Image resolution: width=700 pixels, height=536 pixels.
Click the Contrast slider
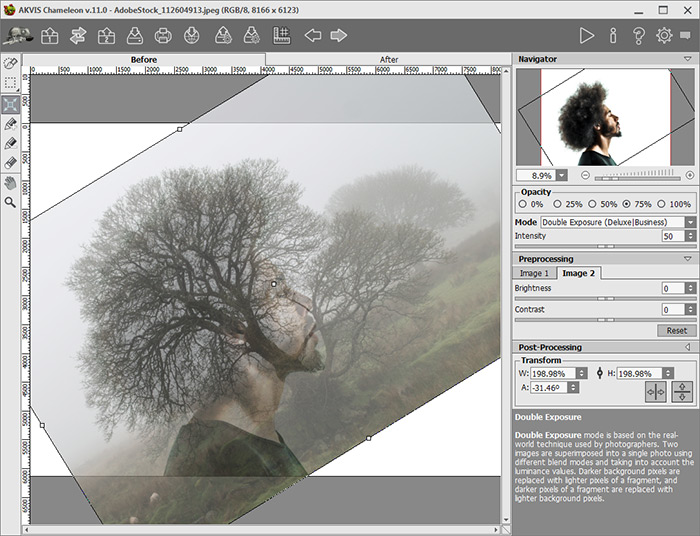[x=605, y=320]
